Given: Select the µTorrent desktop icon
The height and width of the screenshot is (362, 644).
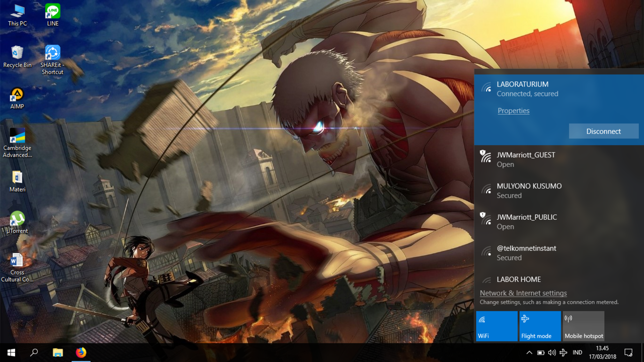Looking at the screenshot, I should [x=17, y=223].
